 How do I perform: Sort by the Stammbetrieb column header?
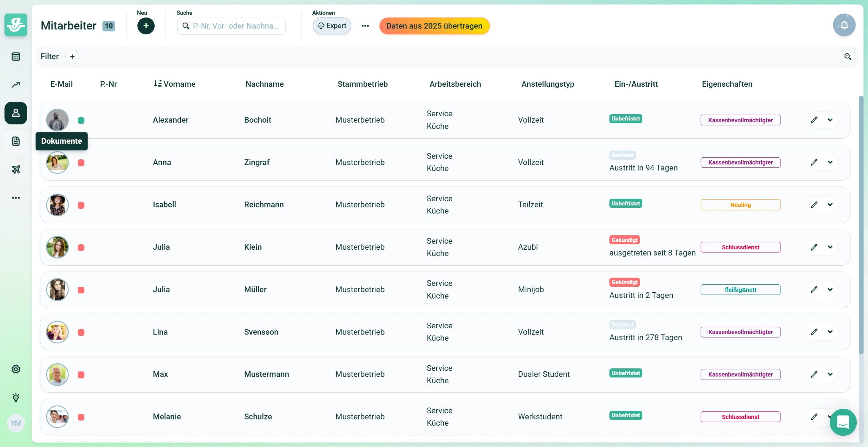click(362, 84)
